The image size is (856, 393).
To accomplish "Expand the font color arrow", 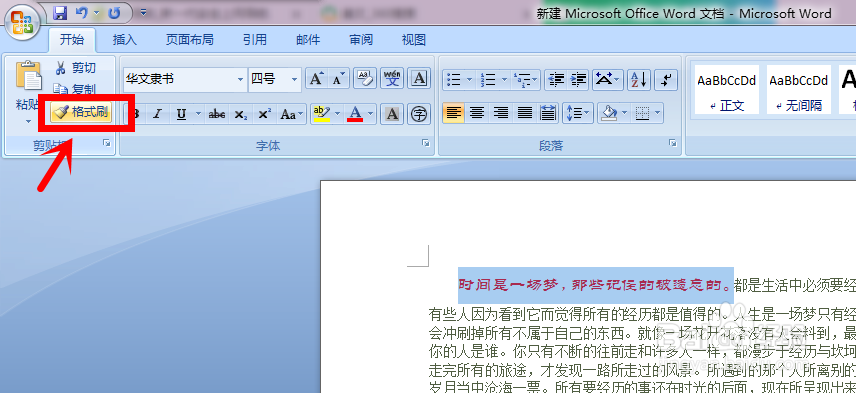I will coord(371,114).
